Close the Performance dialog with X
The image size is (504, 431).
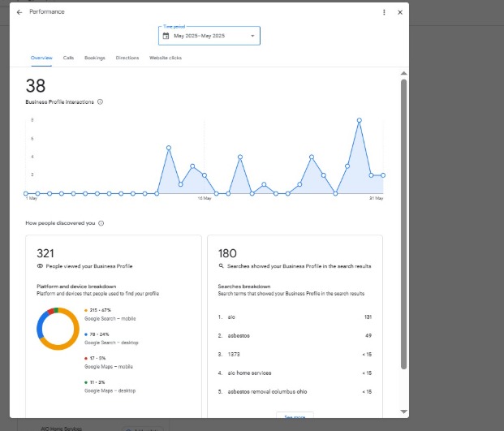399,12
